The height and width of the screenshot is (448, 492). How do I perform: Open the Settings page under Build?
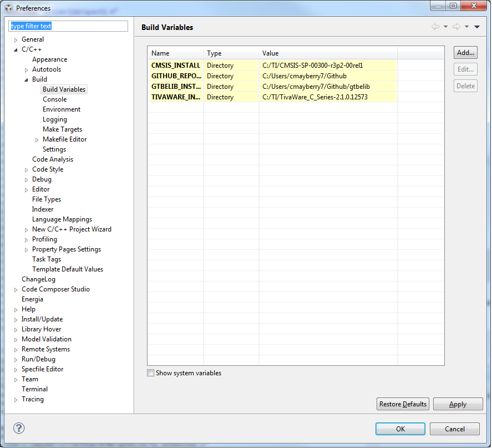54,149
